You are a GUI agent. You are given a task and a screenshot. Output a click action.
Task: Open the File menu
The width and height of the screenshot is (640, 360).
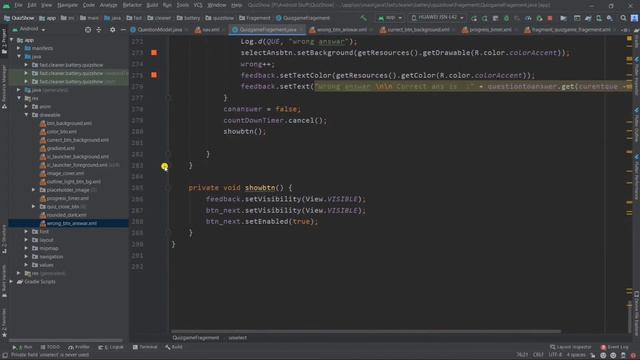[x=18, y=5]
